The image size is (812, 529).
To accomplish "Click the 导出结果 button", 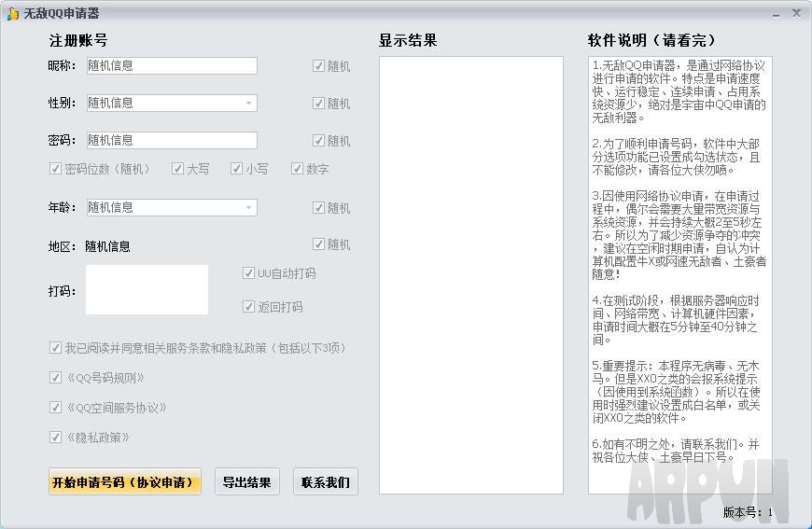I will click(247, 482).
